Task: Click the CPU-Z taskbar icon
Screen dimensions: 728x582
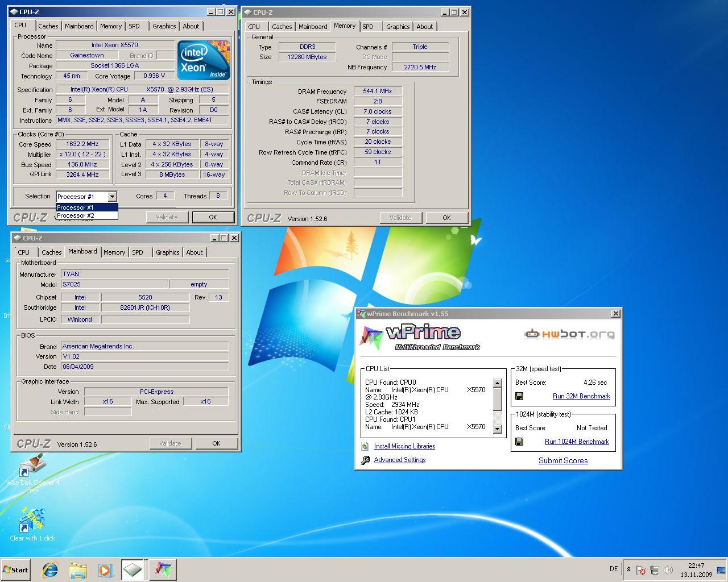Action: pyautogui.click(x=133, y=569)
